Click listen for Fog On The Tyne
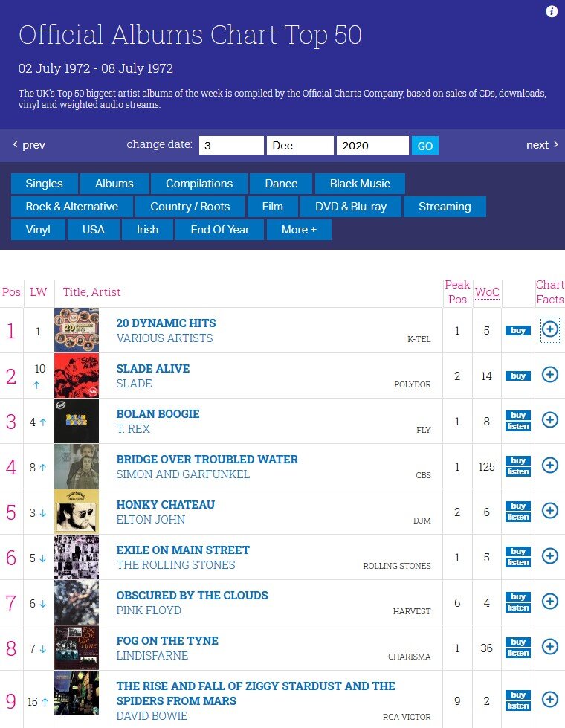 point(518,653)
